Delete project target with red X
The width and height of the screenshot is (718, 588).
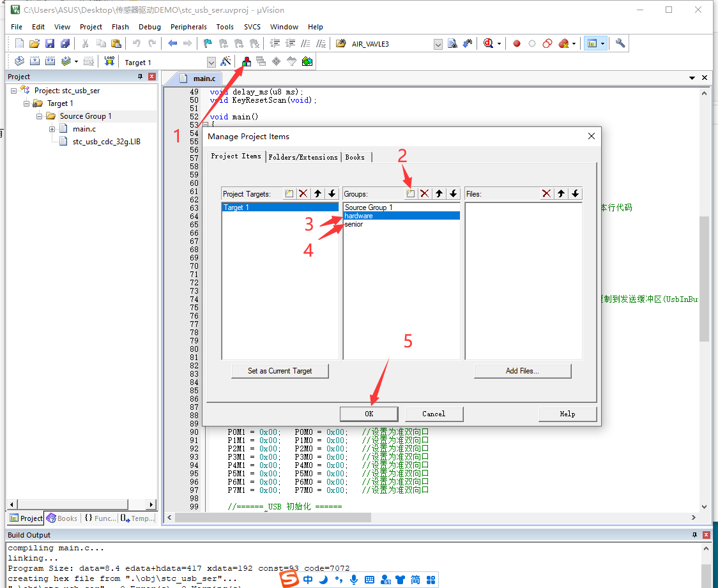[x=303, y=193]
